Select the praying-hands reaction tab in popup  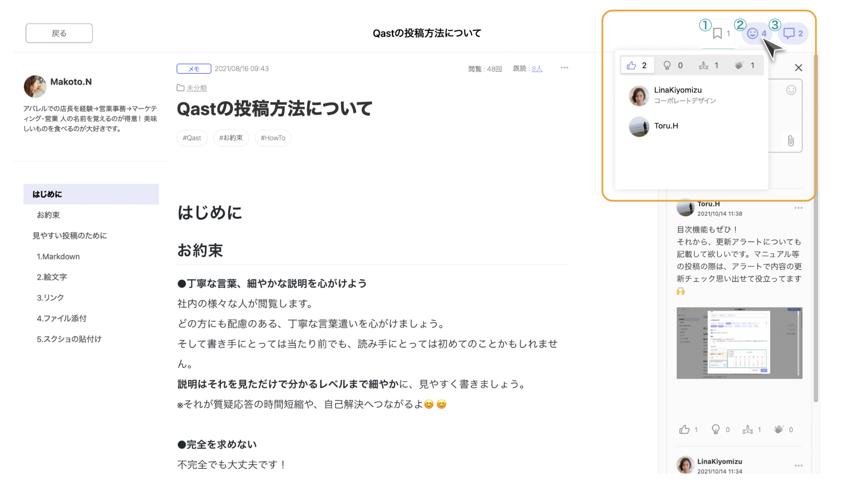pos(709,65)
